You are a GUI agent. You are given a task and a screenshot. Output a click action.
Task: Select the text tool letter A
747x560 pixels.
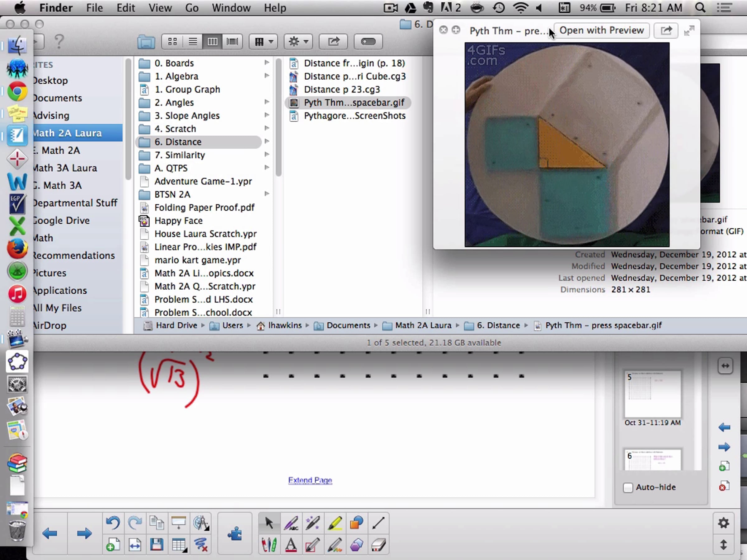click(291, 544)
